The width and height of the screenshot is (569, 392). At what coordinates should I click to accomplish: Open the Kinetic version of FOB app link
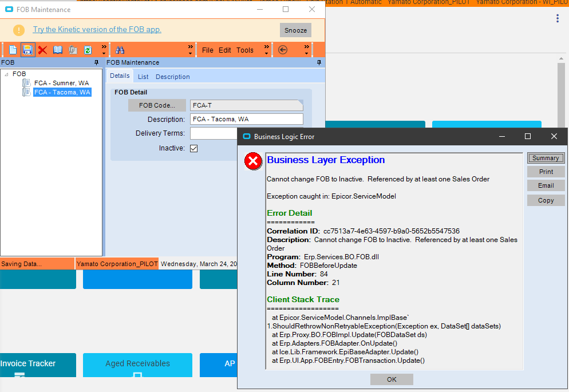[x=97, y=29]
